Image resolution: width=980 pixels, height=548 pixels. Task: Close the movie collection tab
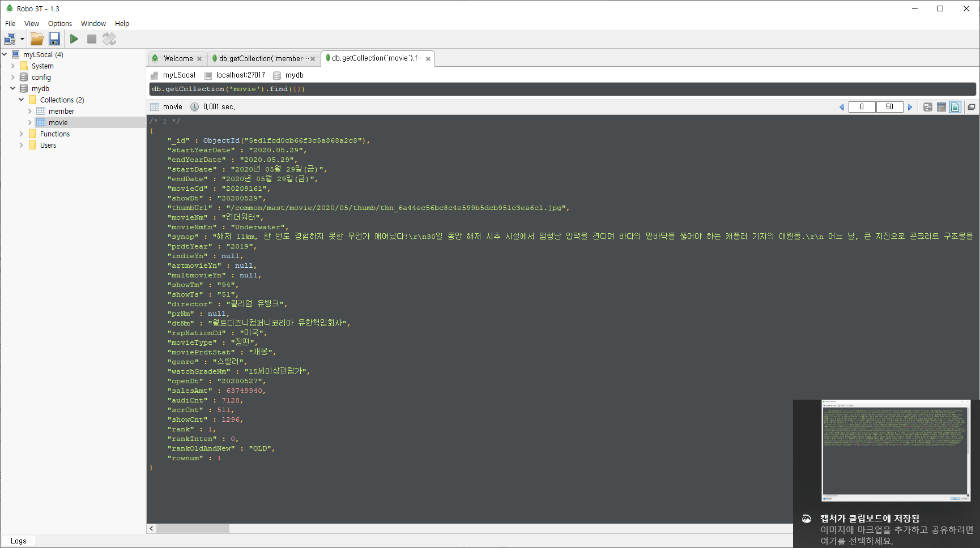(428, 59)
